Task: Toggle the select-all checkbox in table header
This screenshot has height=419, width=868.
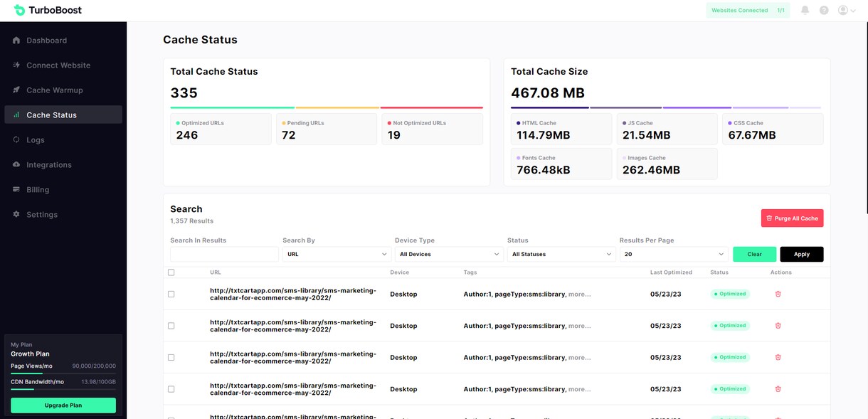Action: click(x=171, y=272)
